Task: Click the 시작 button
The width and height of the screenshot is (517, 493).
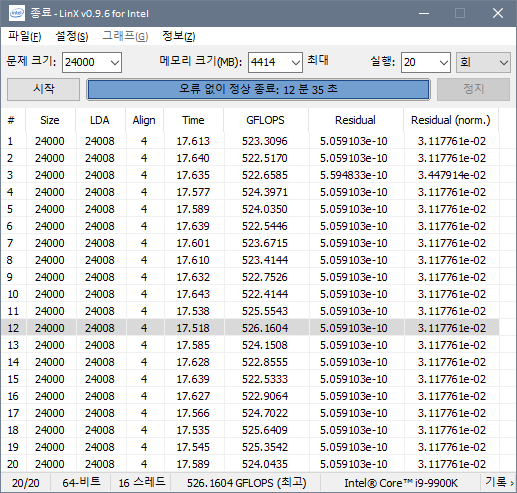Action: tap(43, 89)
